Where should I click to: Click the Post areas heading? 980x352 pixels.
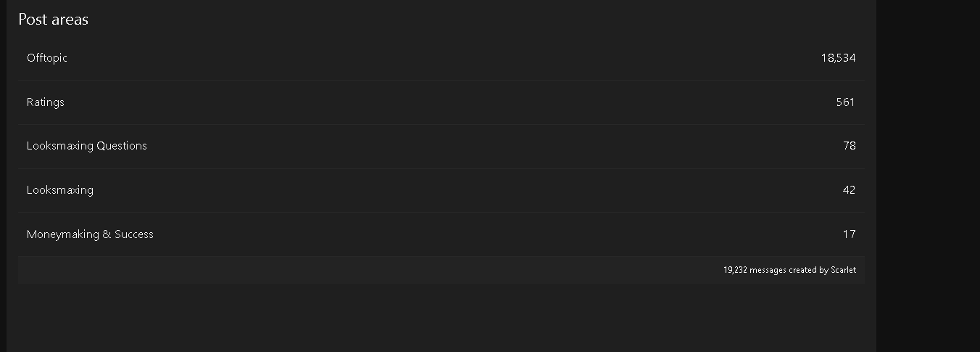click(x=53, y=20)
